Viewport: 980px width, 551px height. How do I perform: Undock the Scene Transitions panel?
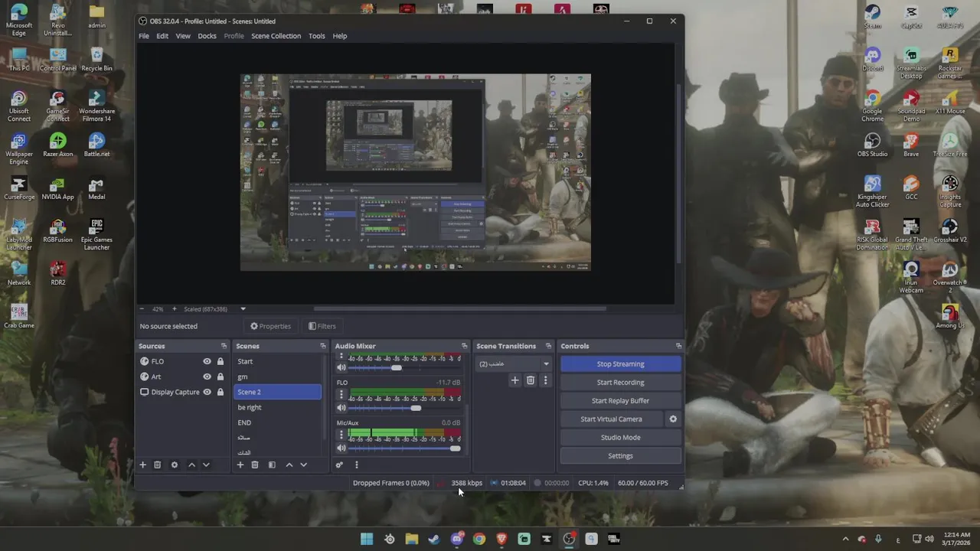pyautogui.click(x=548, y=346)
